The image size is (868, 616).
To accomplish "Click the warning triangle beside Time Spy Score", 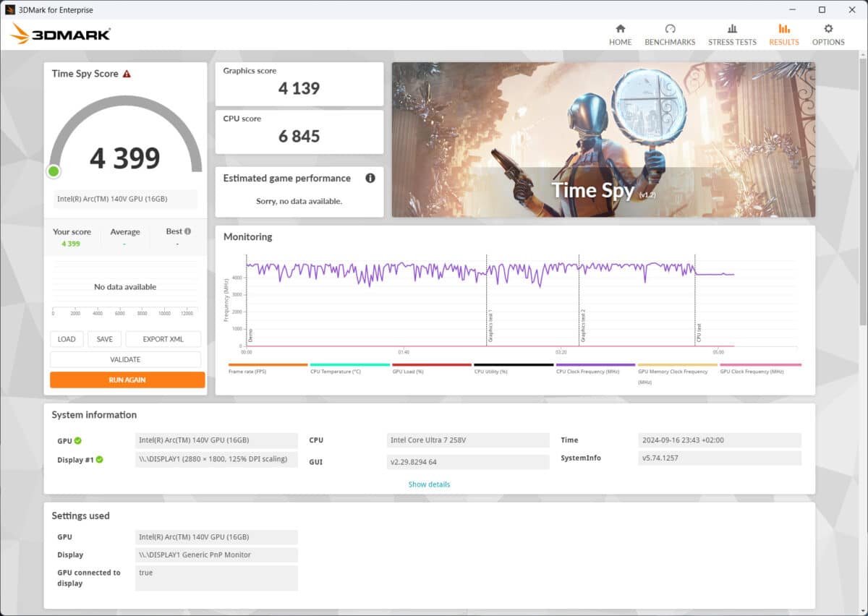I will tap(127, 74).
